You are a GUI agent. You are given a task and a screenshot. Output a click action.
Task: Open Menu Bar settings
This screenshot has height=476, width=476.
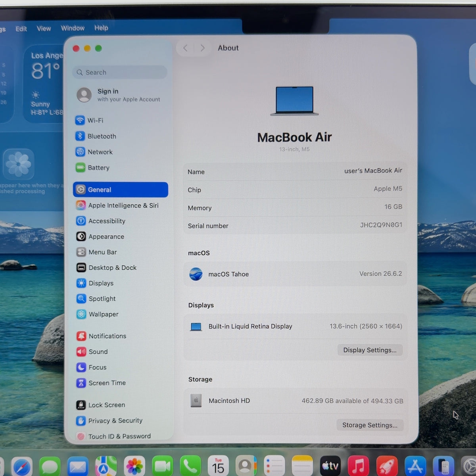coord(120,252)
